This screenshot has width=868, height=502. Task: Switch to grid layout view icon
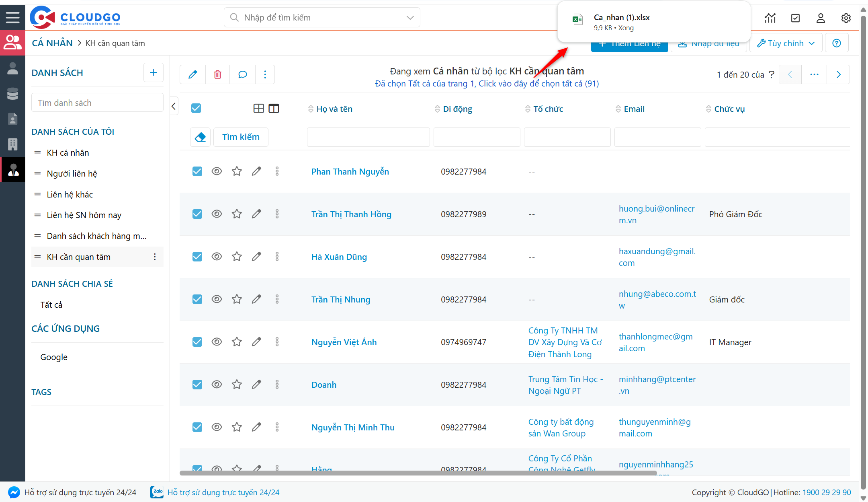258,109
